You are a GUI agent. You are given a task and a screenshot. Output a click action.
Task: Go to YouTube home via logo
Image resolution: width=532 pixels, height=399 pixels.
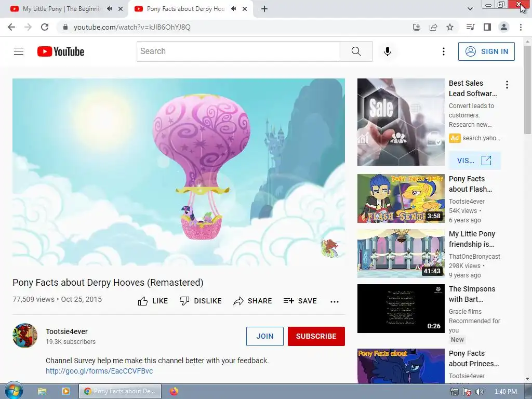[61, 51]
